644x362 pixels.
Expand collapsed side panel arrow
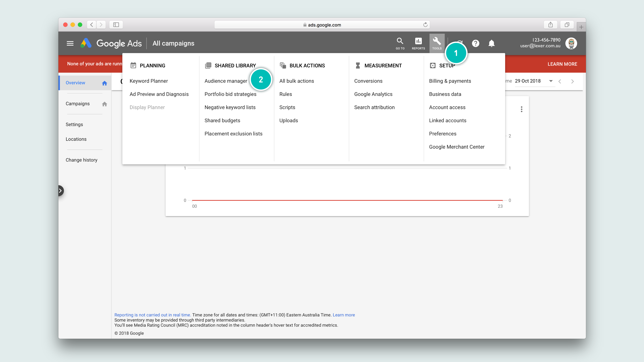60,191
